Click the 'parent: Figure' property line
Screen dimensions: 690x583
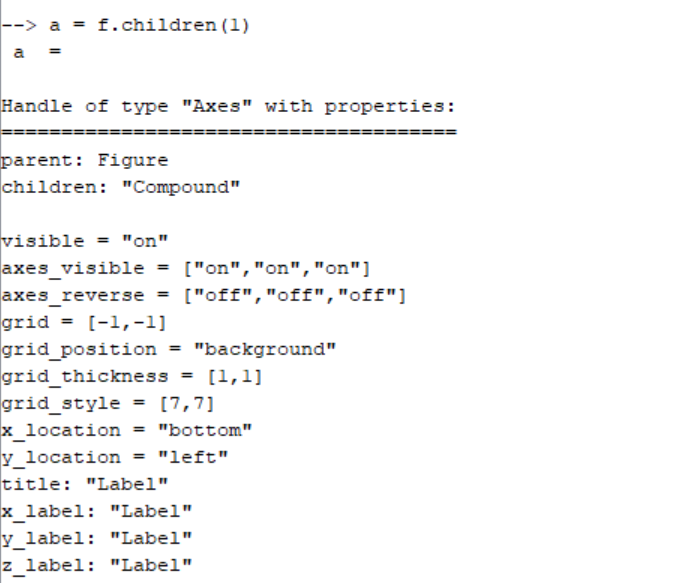click(84, 161)
